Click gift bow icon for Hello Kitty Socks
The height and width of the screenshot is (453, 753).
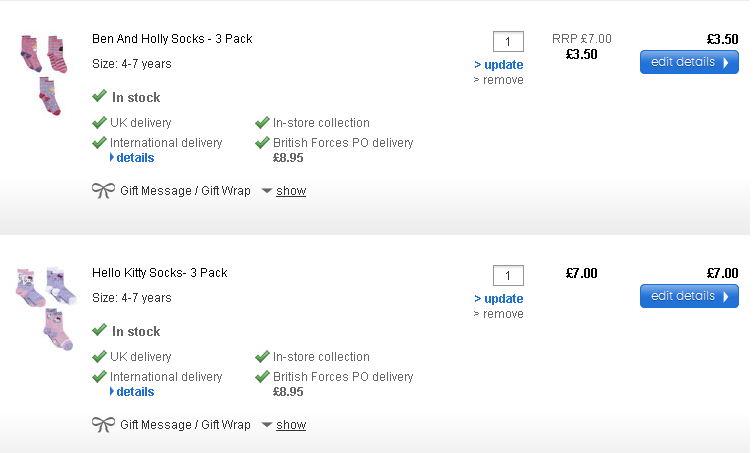[x=103, y=424]
